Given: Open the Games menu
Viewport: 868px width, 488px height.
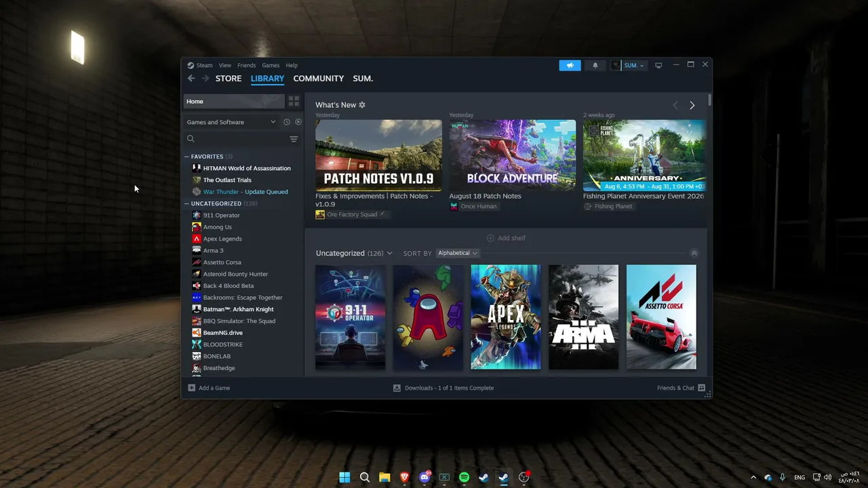Looking at the screenshot, I should click(271, 65).
